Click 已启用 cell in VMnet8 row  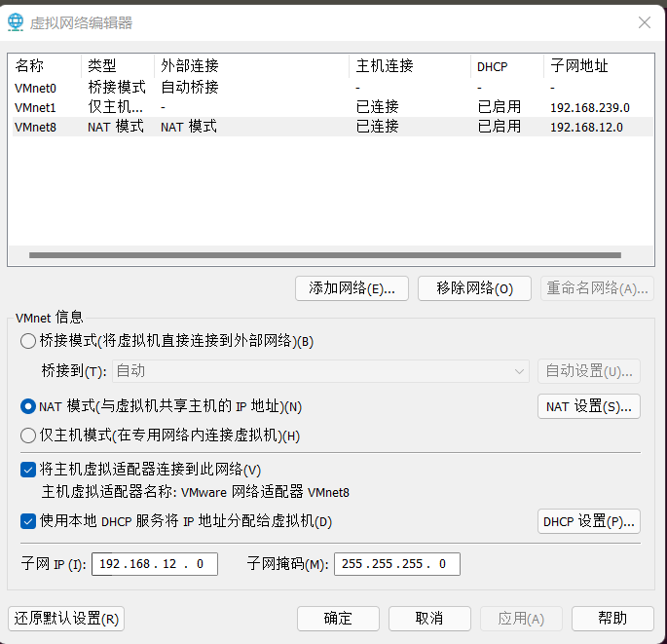coord(500,127)
